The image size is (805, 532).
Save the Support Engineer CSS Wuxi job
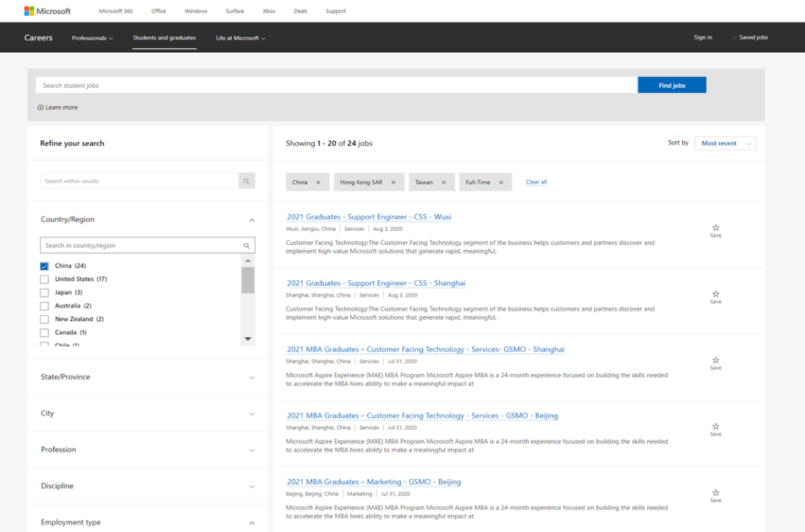coord(716,231)
